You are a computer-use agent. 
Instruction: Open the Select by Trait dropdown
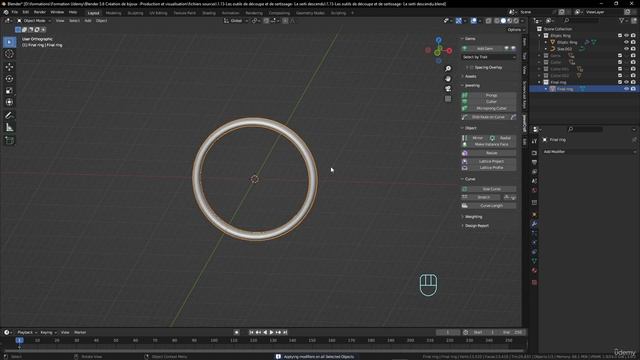[489, 57]
